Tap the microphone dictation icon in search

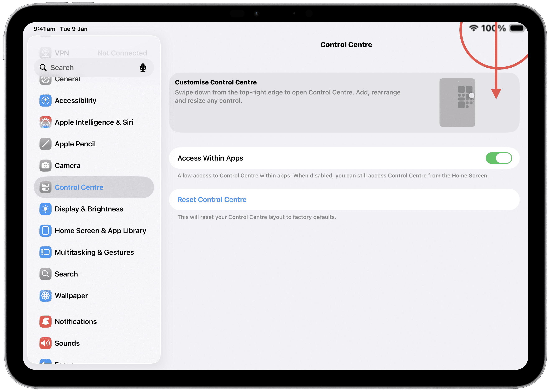[x=143, y=68]
